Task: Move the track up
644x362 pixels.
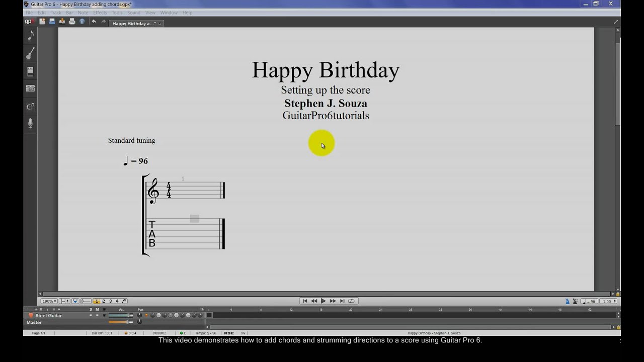Action: pos(54,309)
